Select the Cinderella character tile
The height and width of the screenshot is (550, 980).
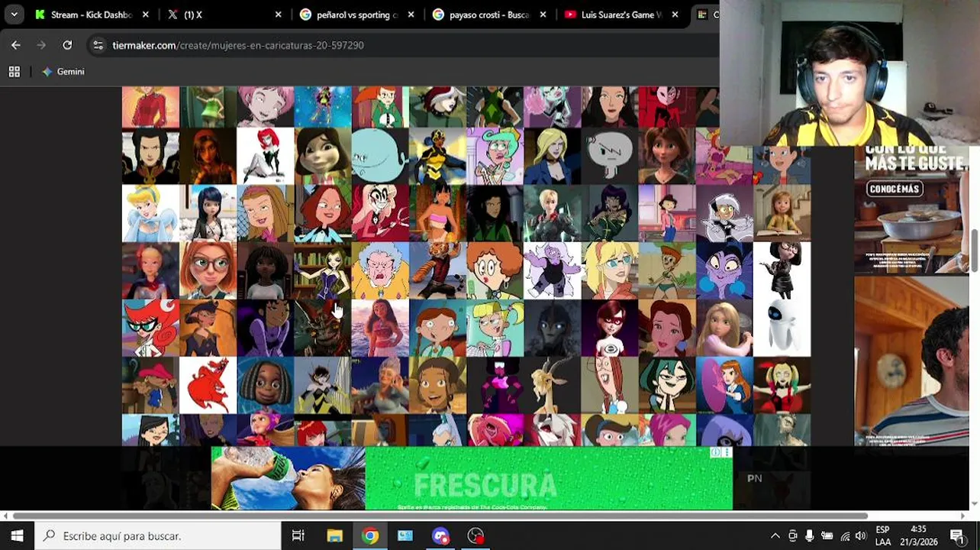tap(150, 213)
